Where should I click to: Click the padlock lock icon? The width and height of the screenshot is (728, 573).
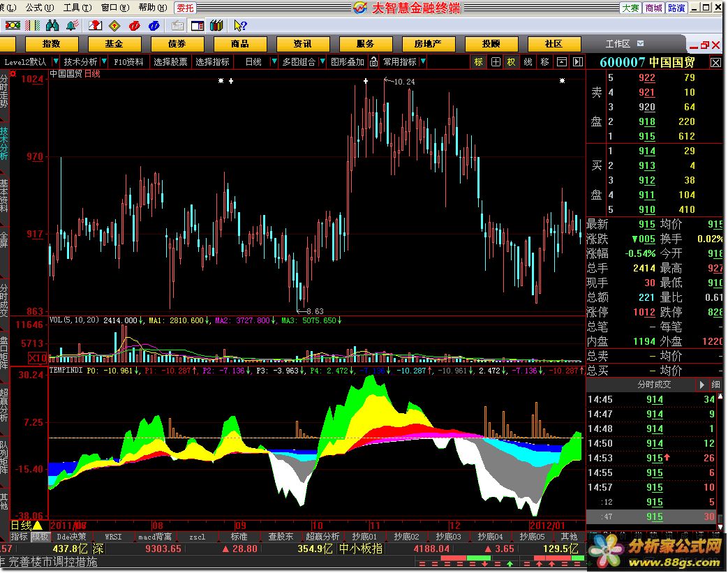point(373,61)
